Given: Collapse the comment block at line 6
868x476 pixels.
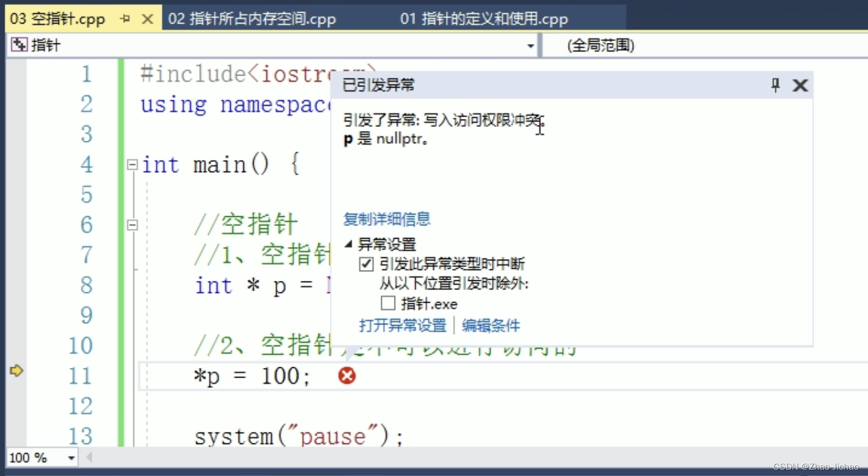Looking at the screenshot, I should [x=132, y=225].
